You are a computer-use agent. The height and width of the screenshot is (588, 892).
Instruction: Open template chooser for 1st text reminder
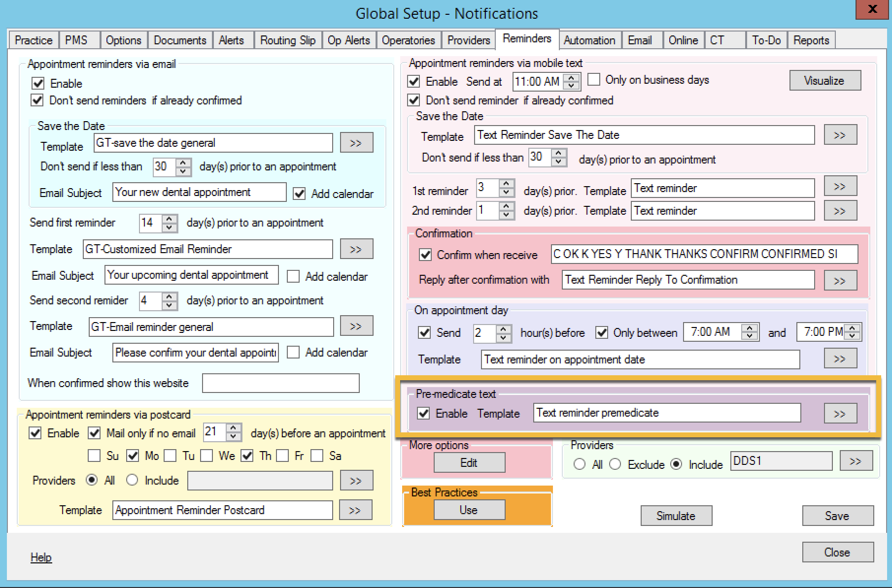tap(840, 187)
